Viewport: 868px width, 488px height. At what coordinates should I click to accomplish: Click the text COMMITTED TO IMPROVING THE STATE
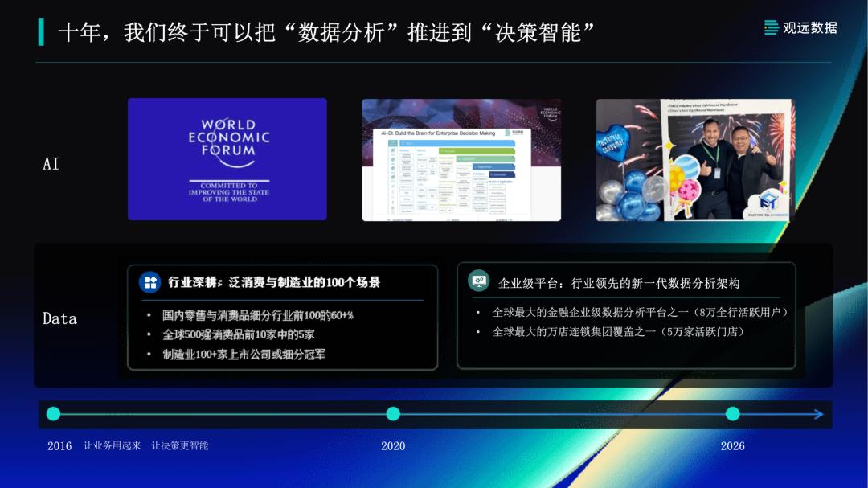click(x=229, y=189)
